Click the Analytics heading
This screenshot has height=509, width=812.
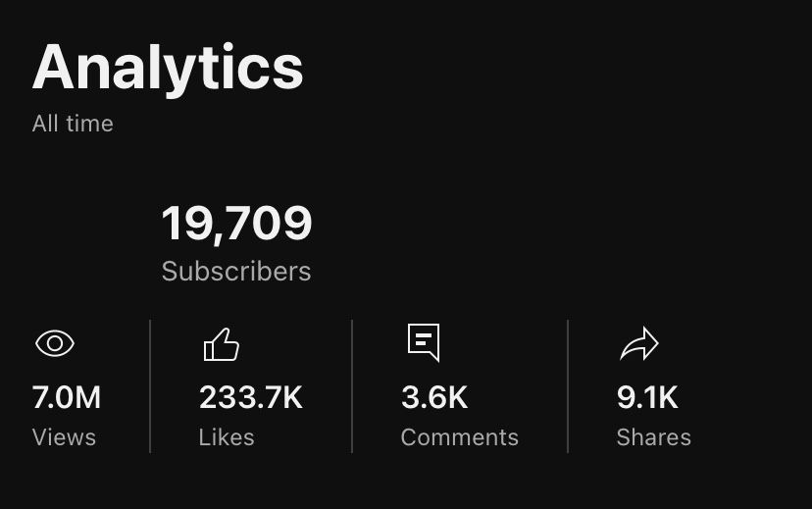[168, 70]
